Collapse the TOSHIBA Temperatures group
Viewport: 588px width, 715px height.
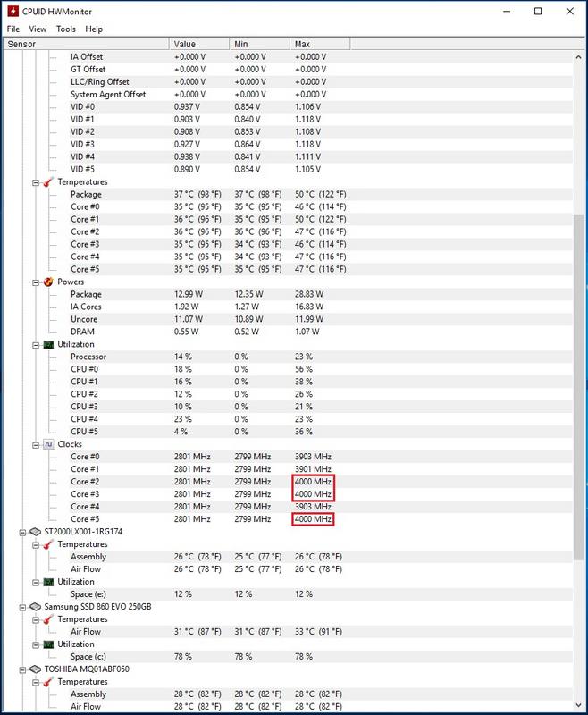click(x=36, y=682)
